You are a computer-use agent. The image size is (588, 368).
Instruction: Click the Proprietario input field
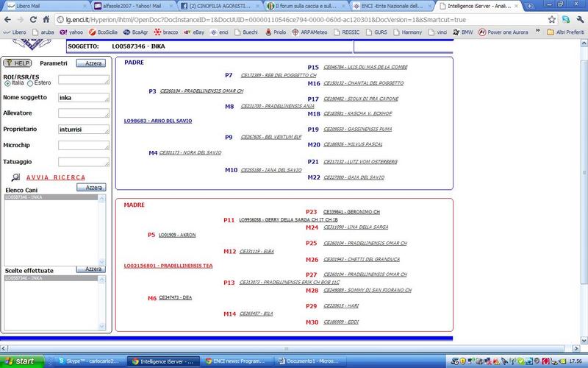coord(83,130)
